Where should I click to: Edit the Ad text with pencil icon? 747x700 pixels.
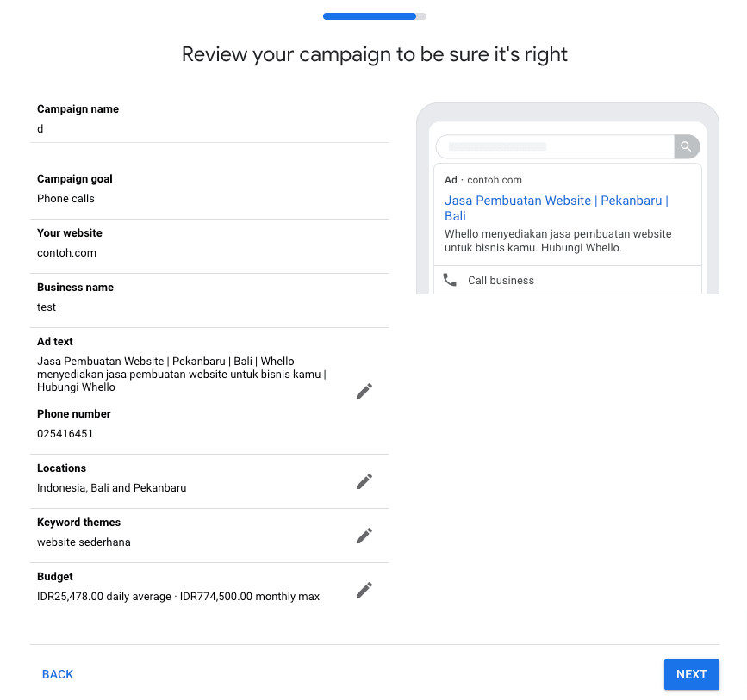point(364,392)
